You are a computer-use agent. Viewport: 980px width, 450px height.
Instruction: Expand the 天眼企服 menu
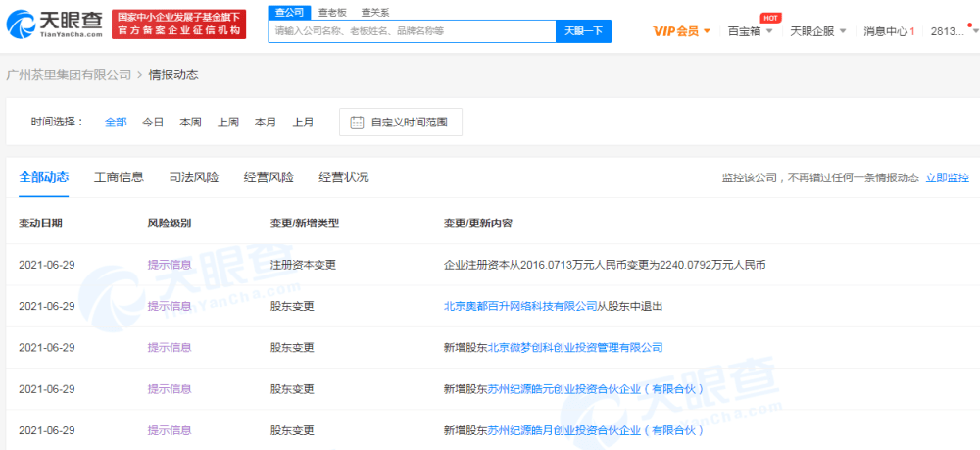[x=817, y=31]
